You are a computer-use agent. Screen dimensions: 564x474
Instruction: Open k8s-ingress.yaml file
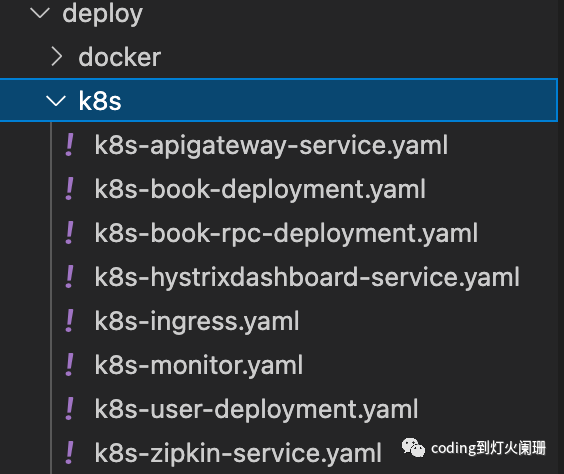coord(197,322)
